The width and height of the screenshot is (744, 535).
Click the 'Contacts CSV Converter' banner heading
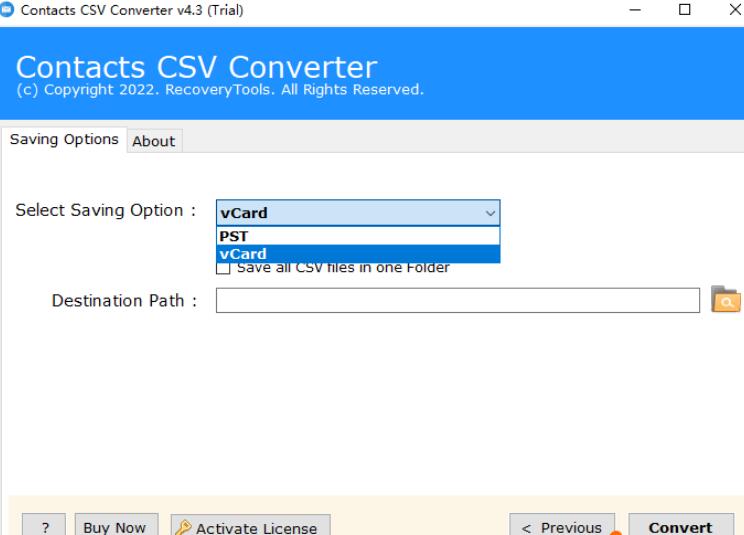pyautogui.click(x=196, y=67)
